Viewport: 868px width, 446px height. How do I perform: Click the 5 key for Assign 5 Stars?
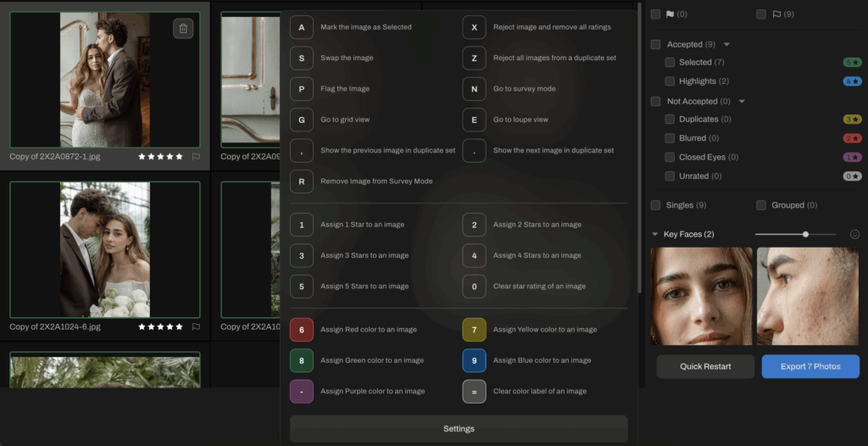302,287
